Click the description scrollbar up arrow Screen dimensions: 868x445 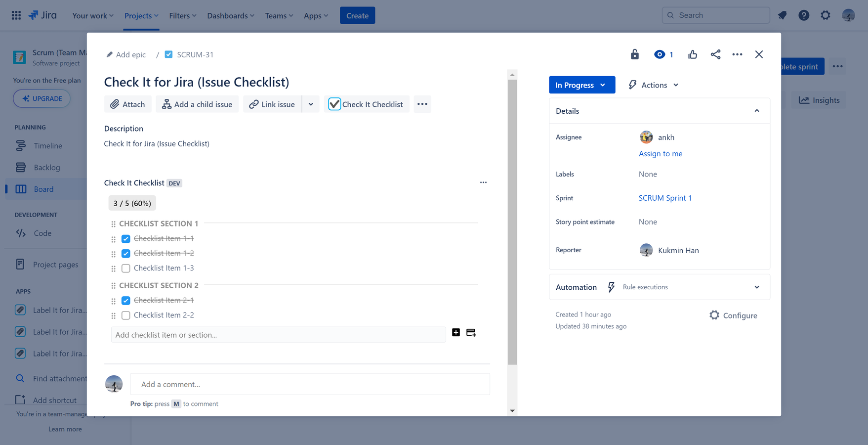[512, 75]
